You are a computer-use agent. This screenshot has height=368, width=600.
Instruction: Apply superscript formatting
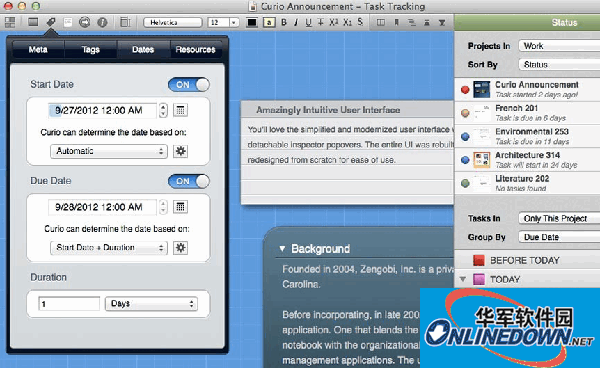[334, 22]
